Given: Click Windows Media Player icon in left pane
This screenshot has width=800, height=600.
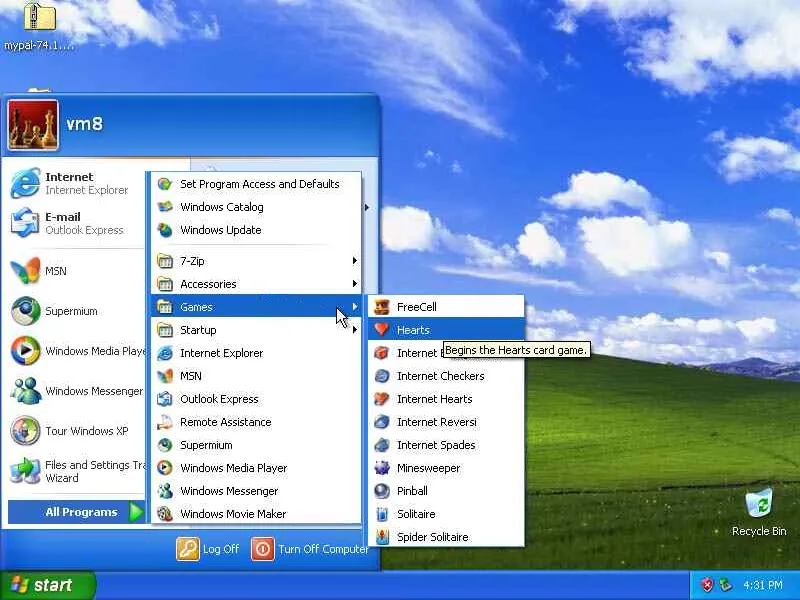Looking at the screenshot, I should coord(25,351).
